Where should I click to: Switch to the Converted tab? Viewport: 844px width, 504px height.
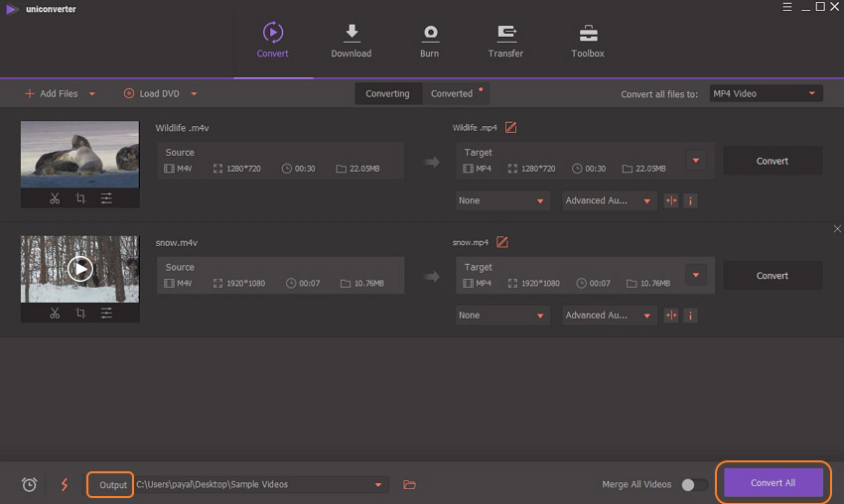click(x=452, y=93)
